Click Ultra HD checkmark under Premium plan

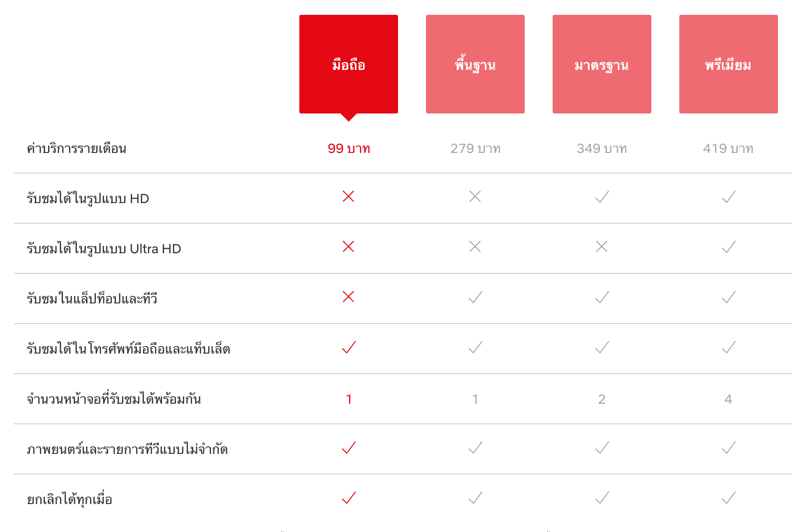(729, 247)
